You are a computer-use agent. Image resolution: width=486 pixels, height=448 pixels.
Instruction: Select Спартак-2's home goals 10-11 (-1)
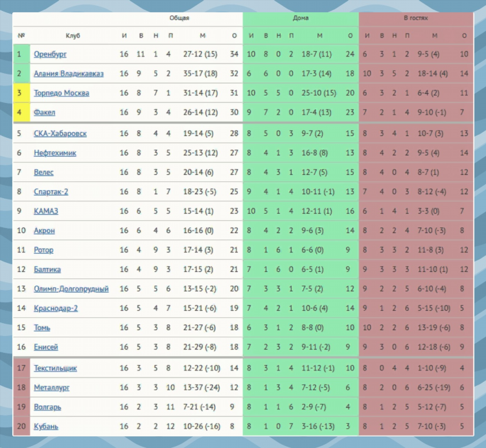click(x=318, y=192)
